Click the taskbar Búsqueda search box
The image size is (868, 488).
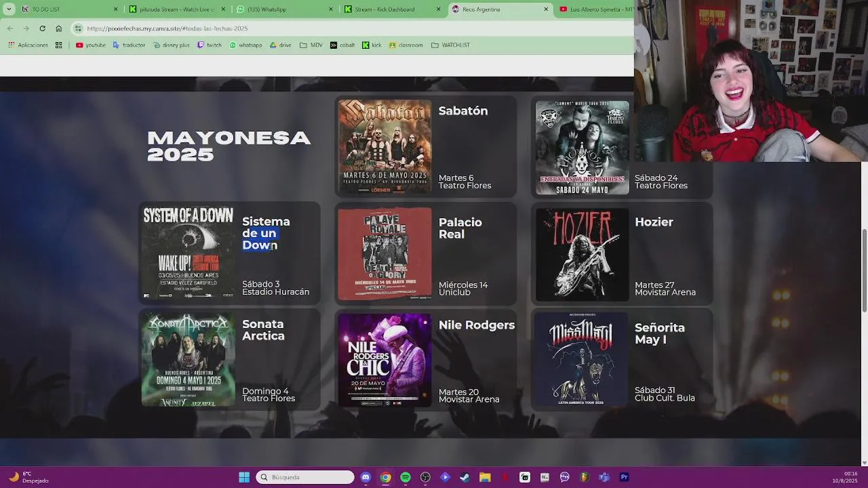305,477
